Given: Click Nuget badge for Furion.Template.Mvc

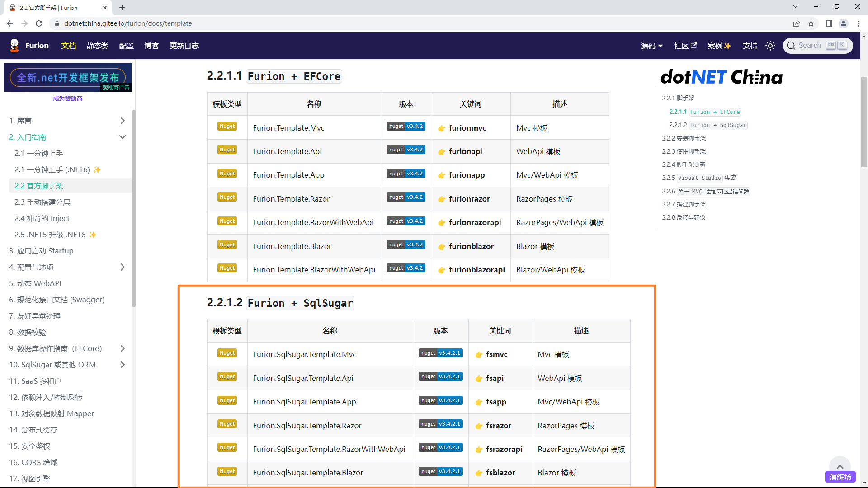Looking at the screenshot, I should point(227,127).
